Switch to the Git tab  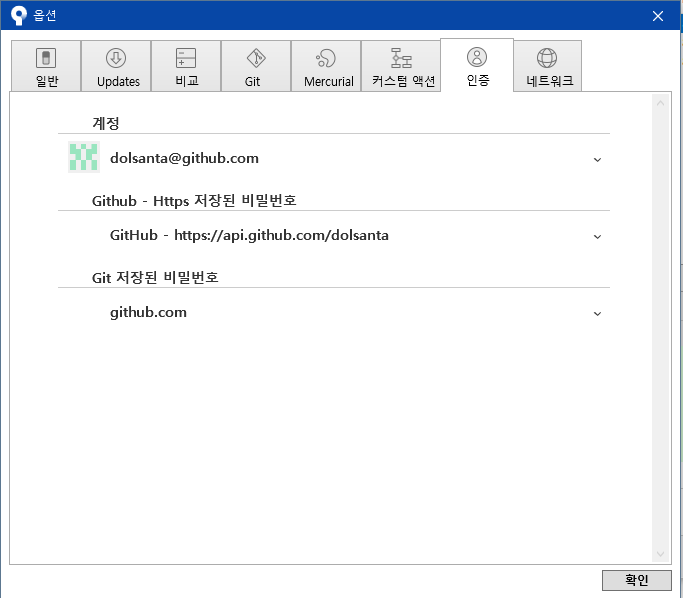(x=256, y=66)
